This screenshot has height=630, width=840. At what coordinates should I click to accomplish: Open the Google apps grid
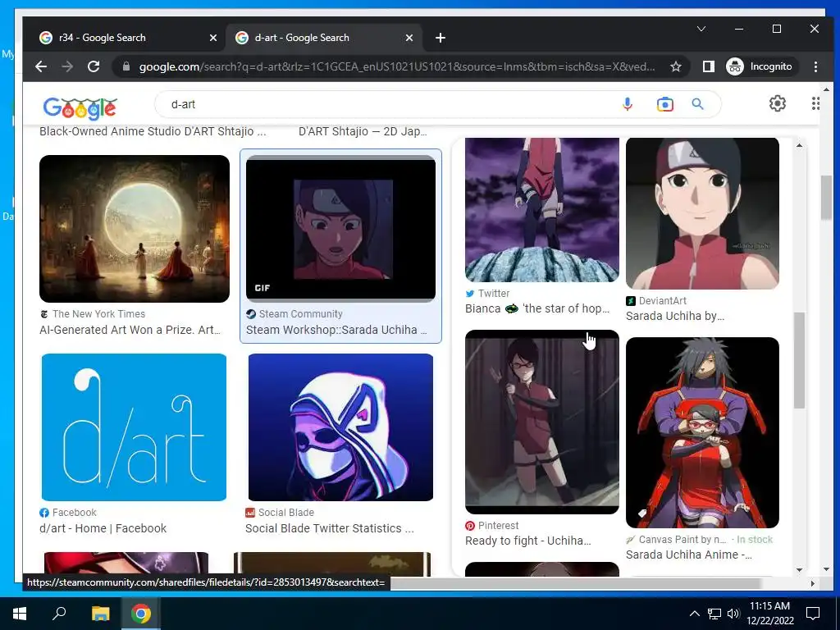pyautogui.click(x=815, y=103)
